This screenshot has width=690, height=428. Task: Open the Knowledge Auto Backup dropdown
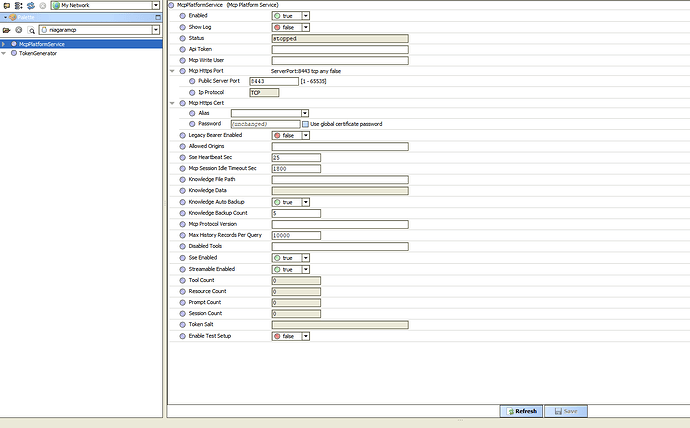306,202
